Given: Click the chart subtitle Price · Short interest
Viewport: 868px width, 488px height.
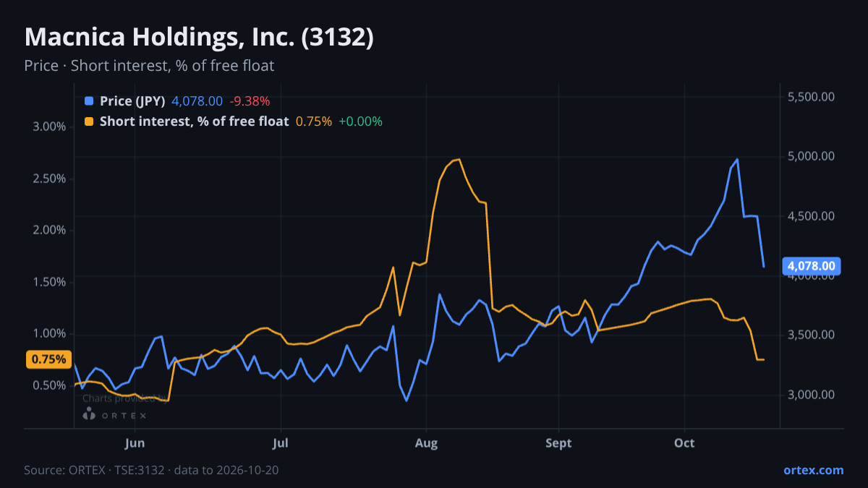Looking at the screenshot, I should click(x=149, y=66).
